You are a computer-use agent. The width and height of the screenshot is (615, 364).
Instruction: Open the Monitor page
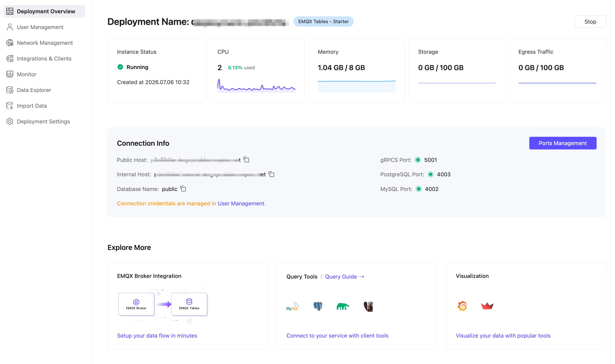[x=44, y=74]
